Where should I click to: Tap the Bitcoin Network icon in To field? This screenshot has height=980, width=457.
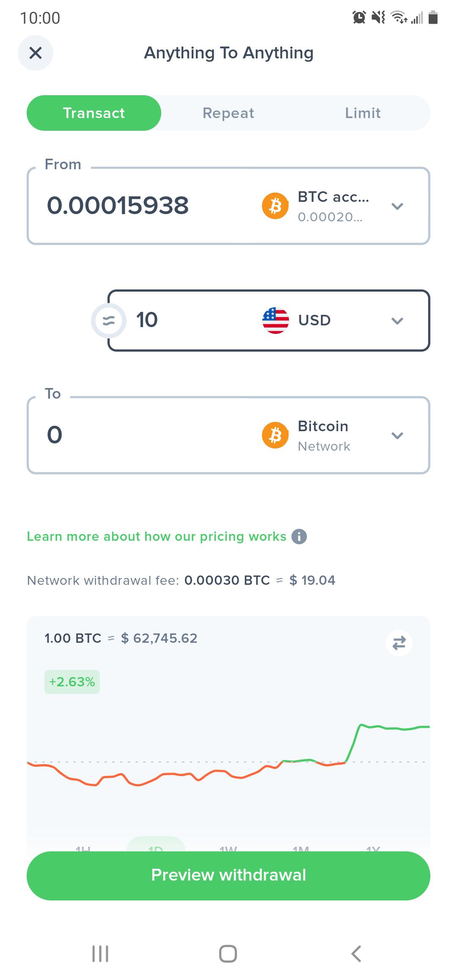[x=275, y=435]
